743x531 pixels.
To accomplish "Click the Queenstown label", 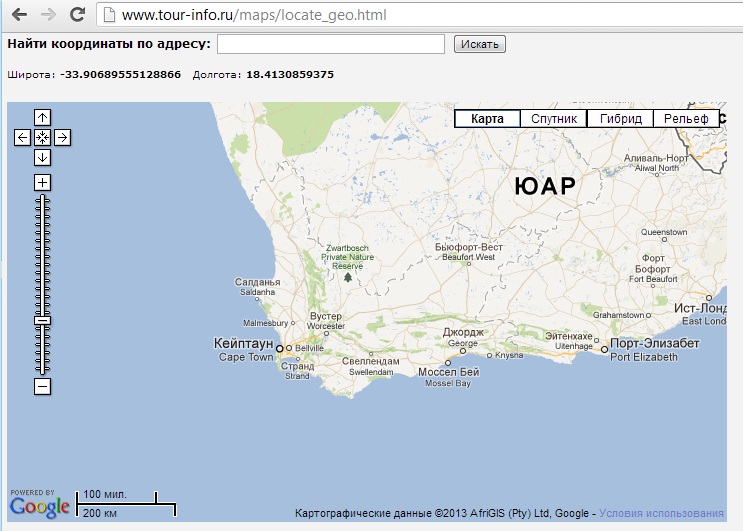I will coord(664,232).
